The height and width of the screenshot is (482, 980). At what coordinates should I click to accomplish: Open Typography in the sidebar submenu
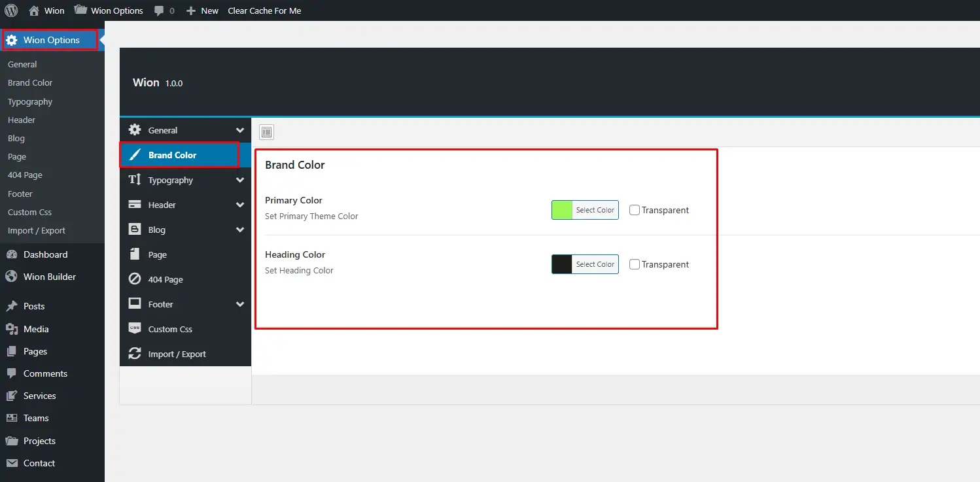30,101
